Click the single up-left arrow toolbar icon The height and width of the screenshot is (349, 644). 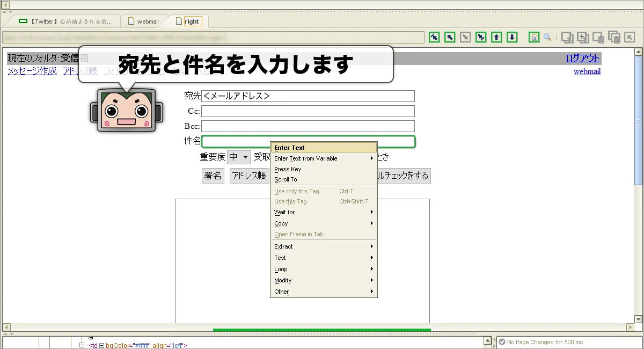tap(450, 37)
